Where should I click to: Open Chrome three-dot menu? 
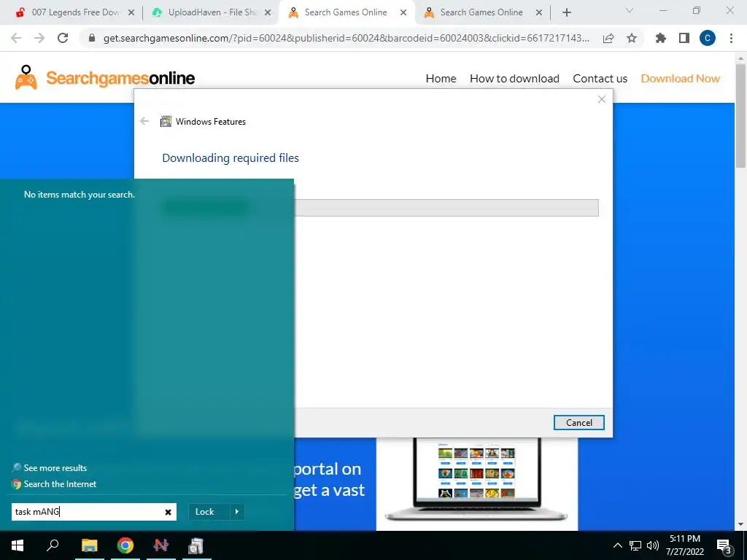tap(731, 38)
